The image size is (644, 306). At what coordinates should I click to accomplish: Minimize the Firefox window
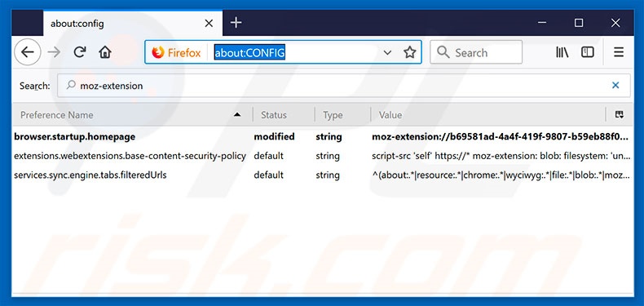pos(542,23)
